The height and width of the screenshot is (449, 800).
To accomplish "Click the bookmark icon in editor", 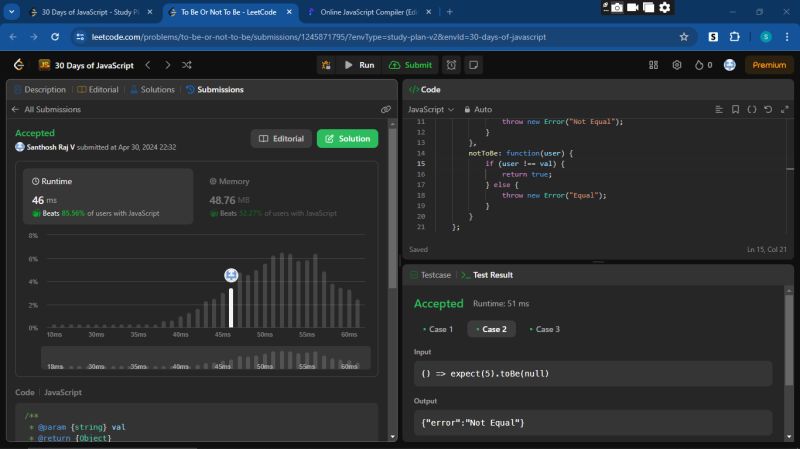I will coord(735,109).
